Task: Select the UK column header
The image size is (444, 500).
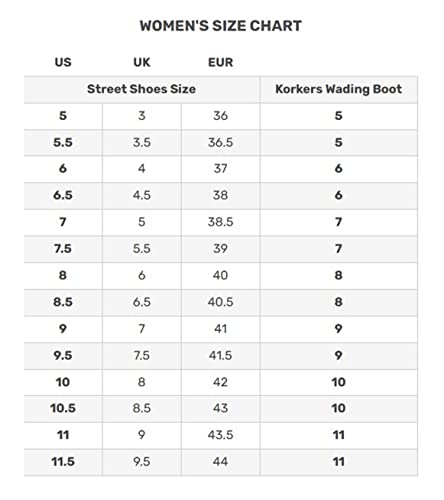Action: pos(142,62)
